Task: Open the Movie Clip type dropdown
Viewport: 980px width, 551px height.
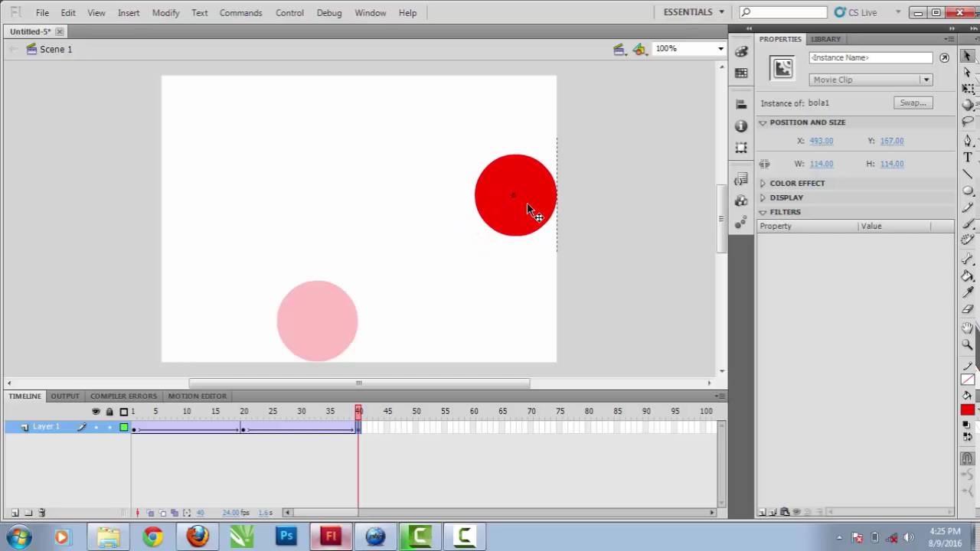Action: pyautogui.click(x=871, y=80)
